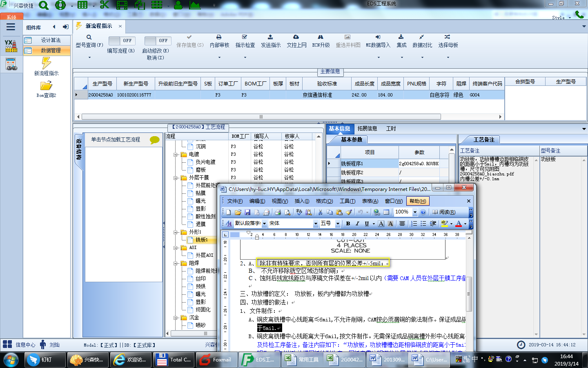Click the green film strip icon in title bar
This screenshot has width=588, height=368.
point(122,5)
